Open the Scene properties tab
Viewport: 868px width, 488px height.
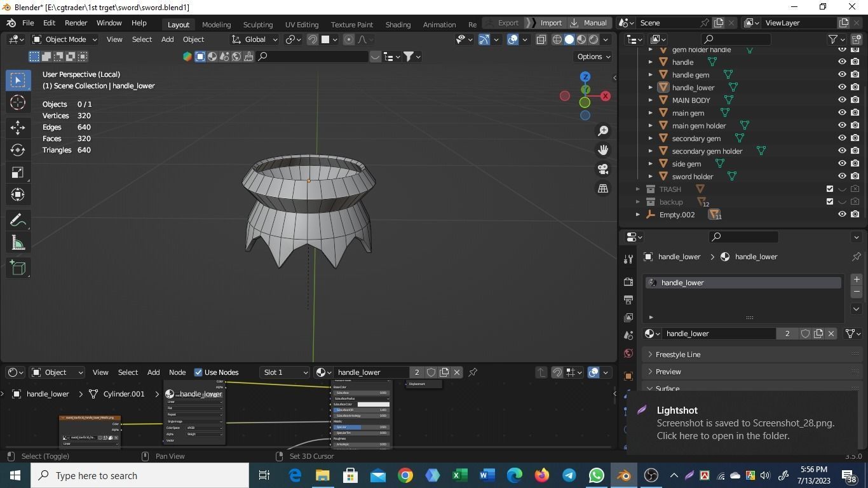tap(628, 335)
